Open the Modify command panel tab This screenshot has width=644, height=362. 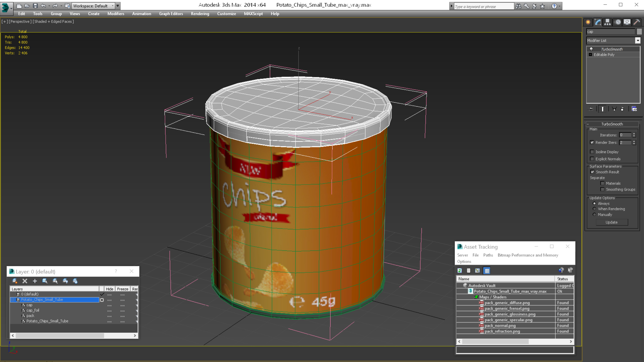click(598, 22)
